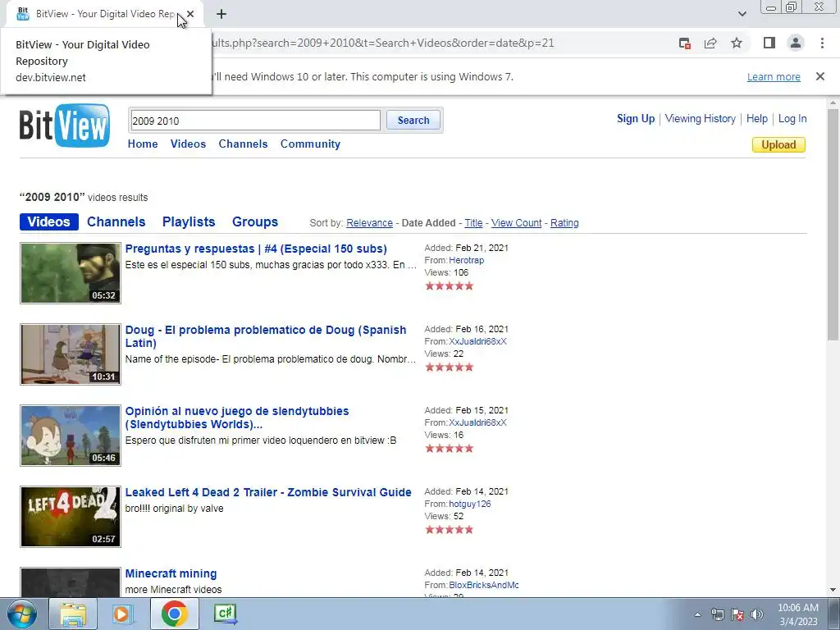This screenshot has height=630, width=840.
Task: Sort results by View Count
Action: coord(517,223)
